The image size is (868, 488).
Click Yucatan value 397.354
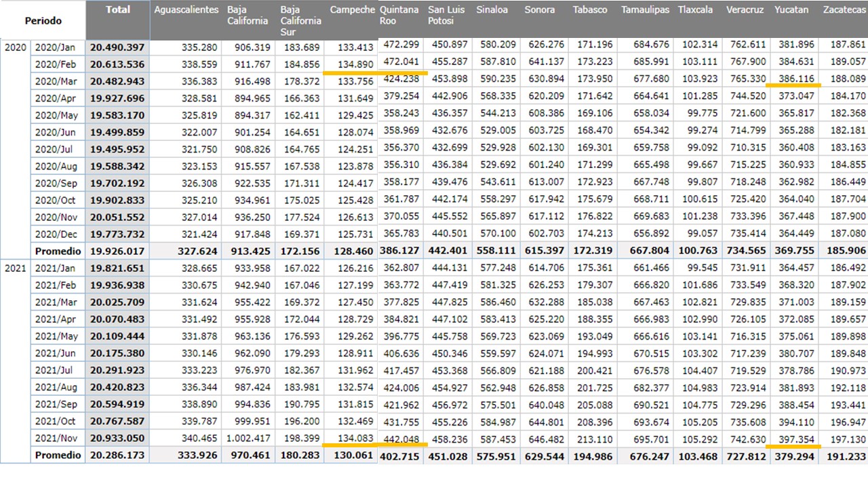[x=795, y=439]
